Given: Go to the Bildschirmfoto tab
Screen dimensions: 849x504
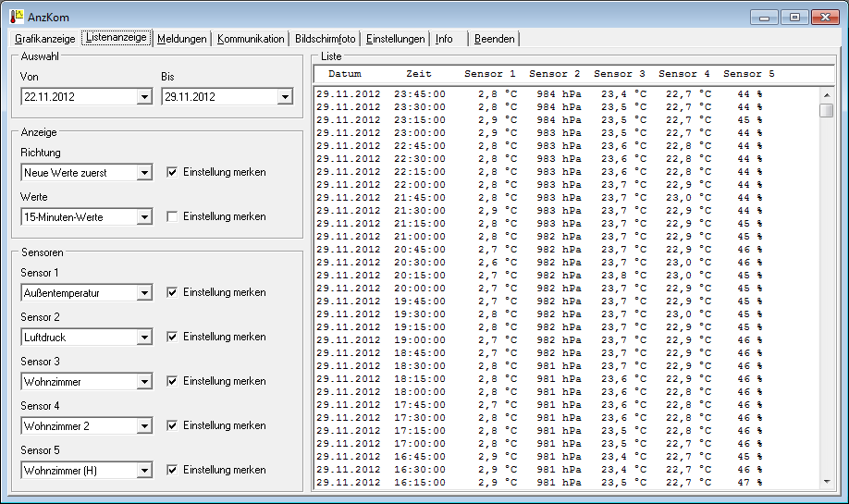Looking at the screenshot, I should point(325,39).
